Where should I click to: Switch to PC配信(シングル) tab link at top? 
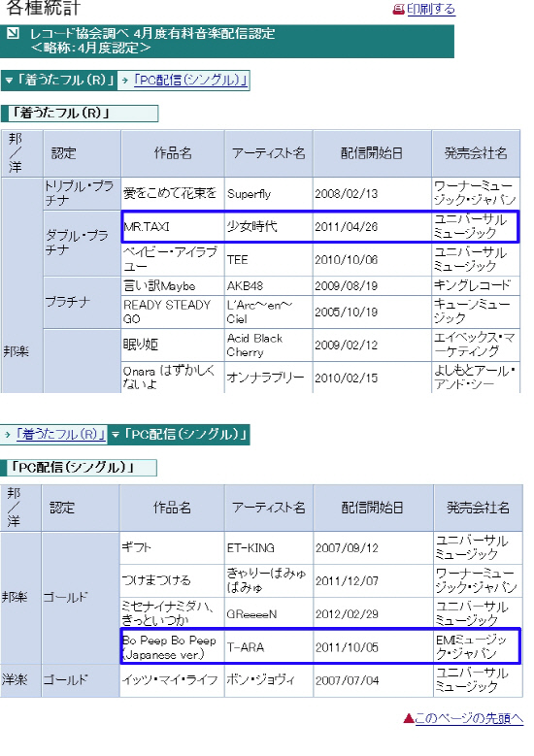click(190, 80)
